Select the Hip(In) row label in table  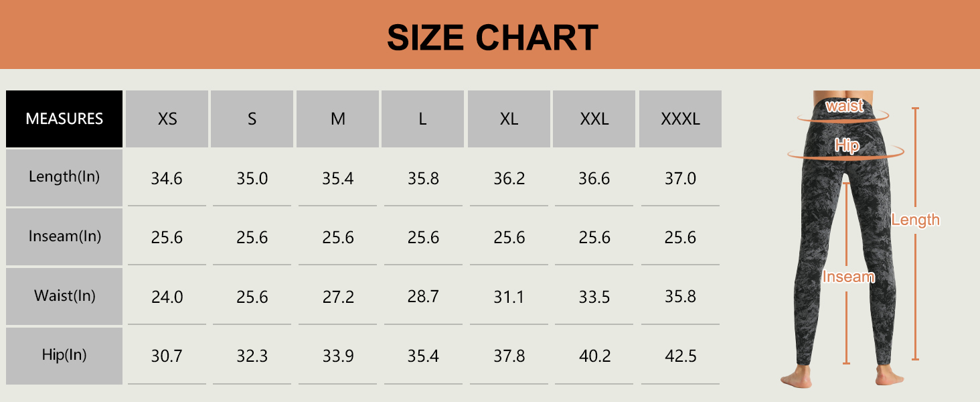64,355
